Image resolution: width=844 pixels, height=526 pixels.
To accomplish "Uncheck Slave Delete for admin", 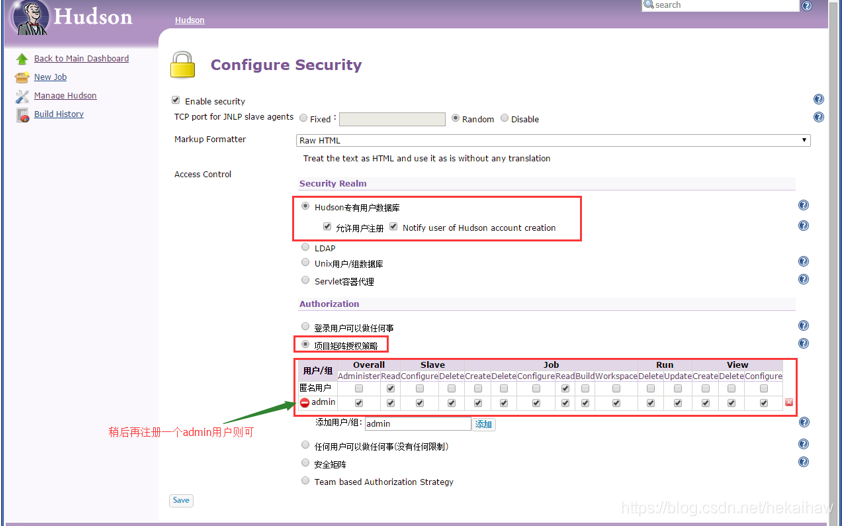I will [452, 403].
